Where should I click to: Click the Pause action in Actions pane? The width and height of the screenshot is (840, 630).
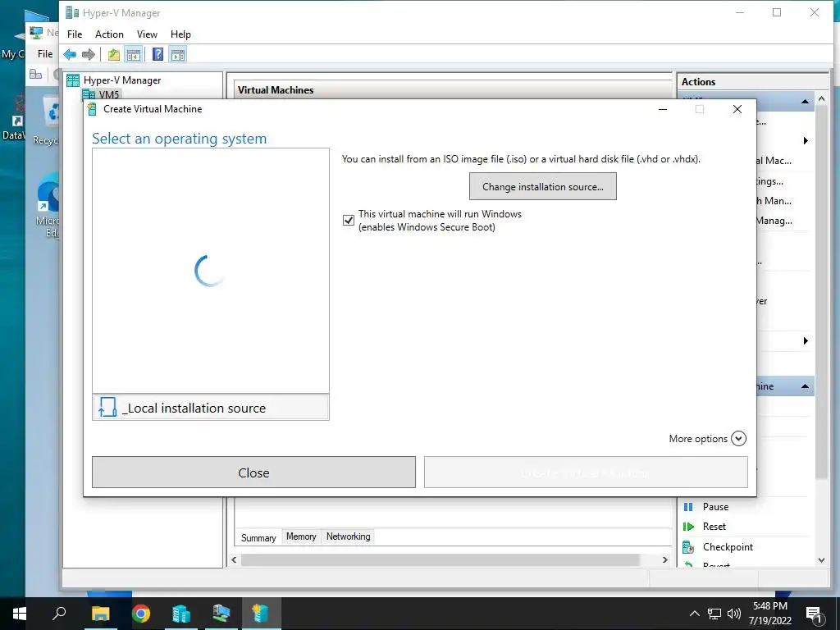pyautogui.click(x=715, y=507)
